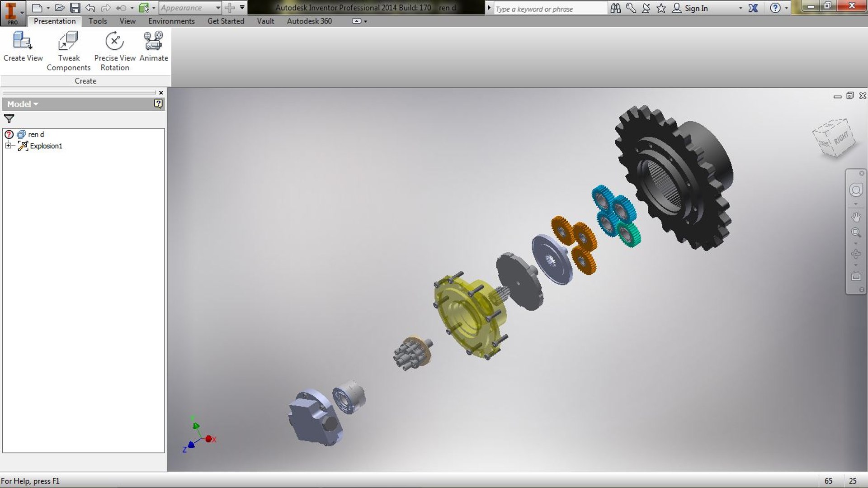
Task: Select the Zoom tool in navigation bar
Action: click(856, 232)
